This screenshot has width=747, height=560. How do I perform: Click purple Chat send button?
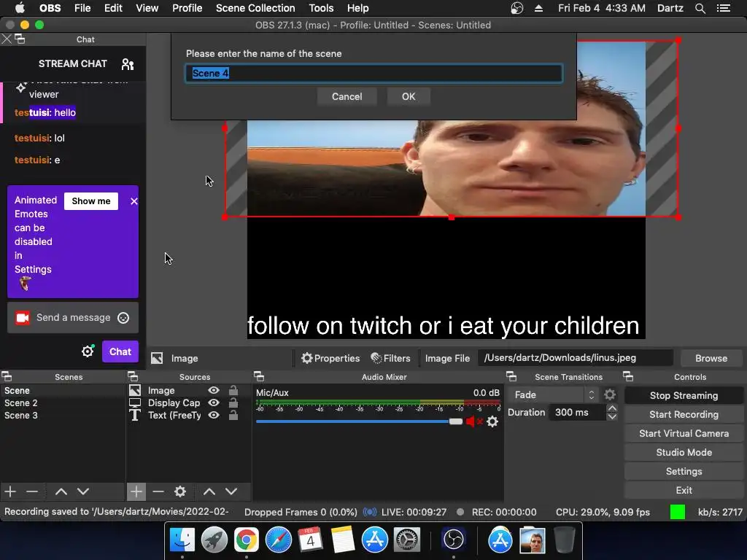click(120, 351)
